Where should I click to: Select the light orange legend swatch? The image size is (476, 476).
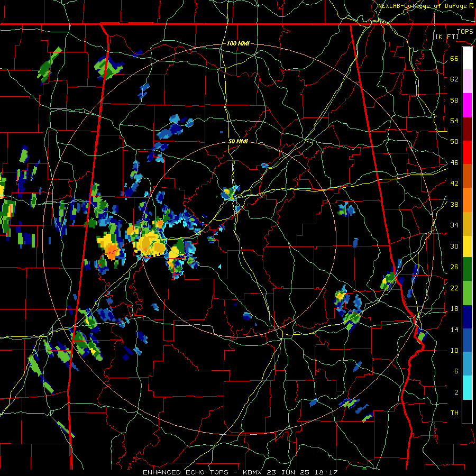467,200
